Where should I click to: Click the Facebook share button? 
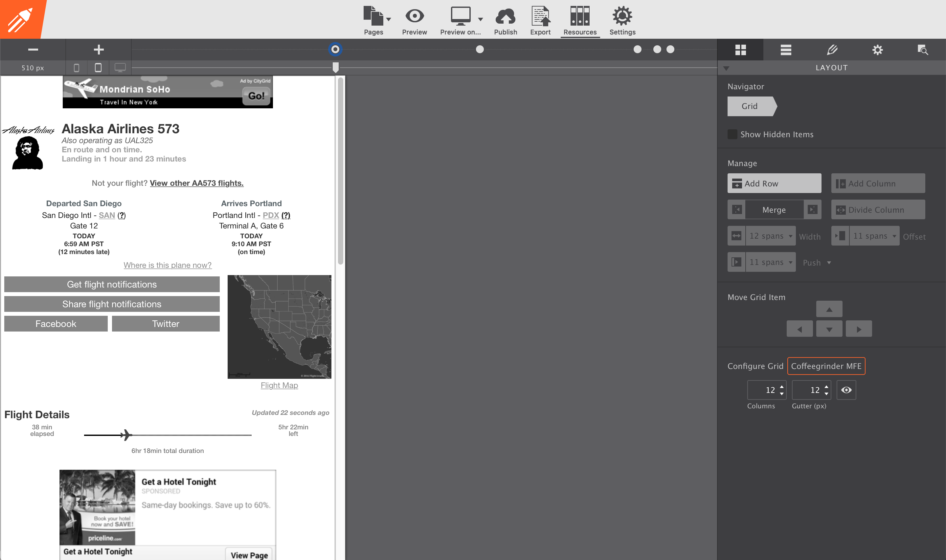click(56, 323)
